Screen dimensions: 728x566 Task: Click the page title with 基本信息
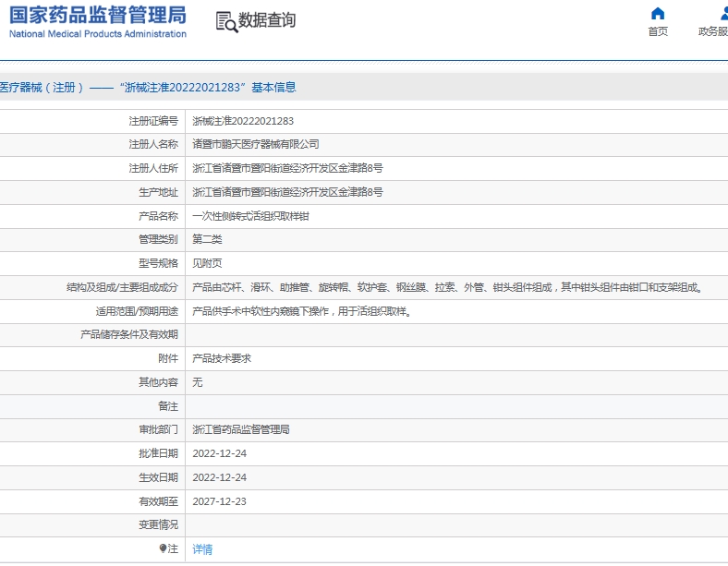click(148, 87)
